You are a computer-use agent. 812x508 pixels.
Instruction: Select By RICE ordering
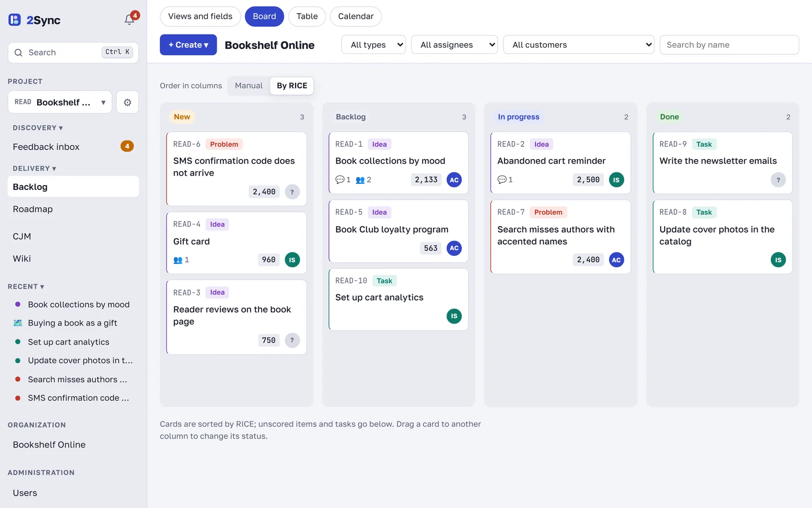[x=292, y=86]
